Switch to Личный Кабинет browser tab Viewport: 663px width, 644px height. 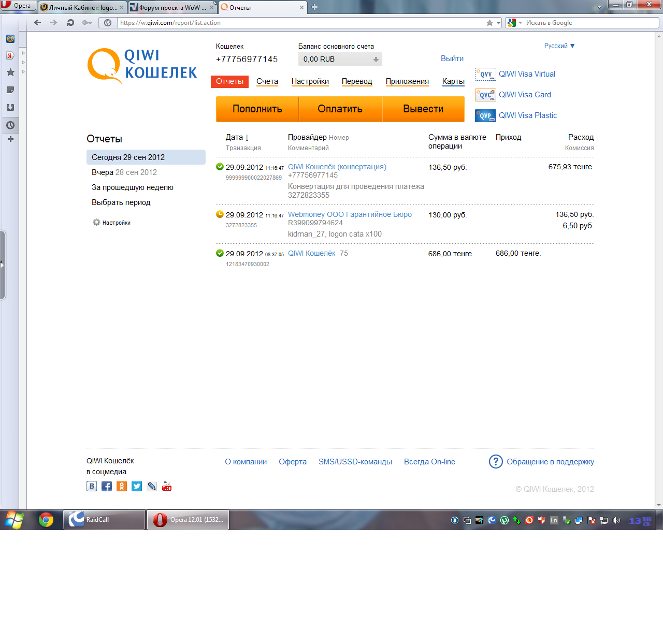82,7
